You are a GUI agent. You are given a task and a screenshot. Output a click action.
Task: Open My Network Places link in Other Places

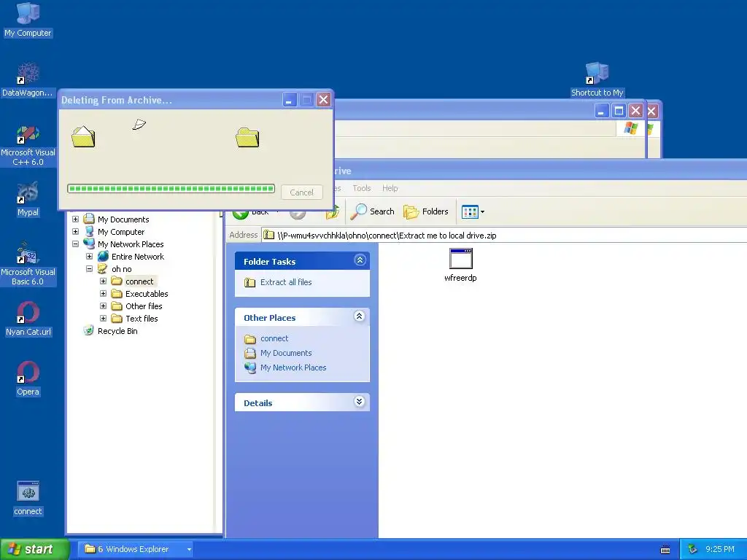(293, 367)
